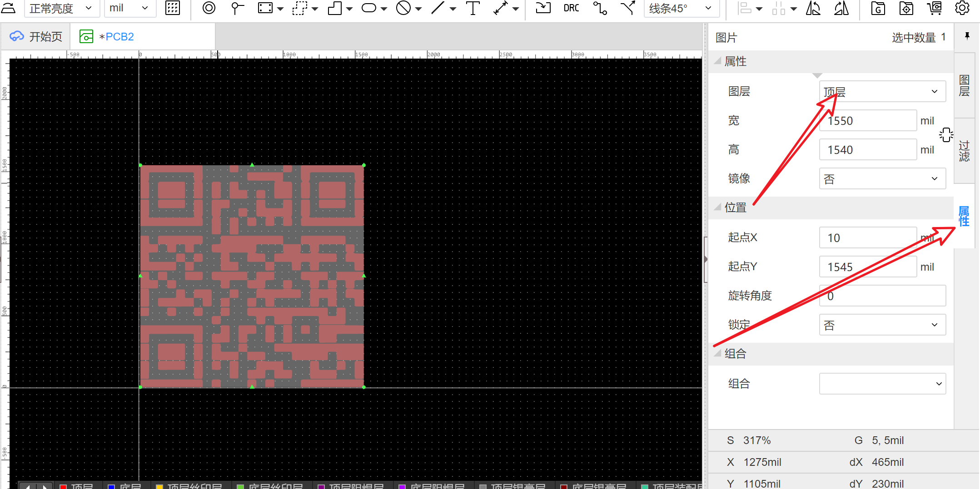Open the Gerber export folder icon
The image size is (980, 489).
[x=878, y=8]
